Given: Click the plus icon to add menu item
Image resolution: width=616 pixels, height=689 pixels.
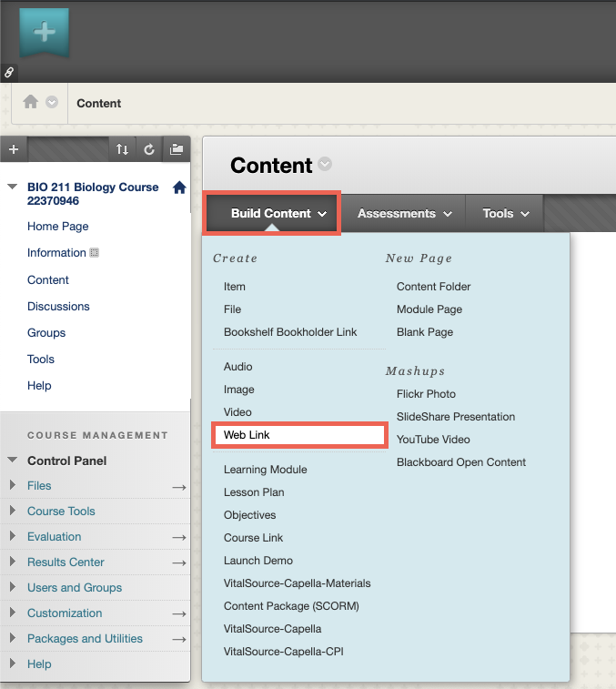Looking at the screenshot, I should 14,149.
